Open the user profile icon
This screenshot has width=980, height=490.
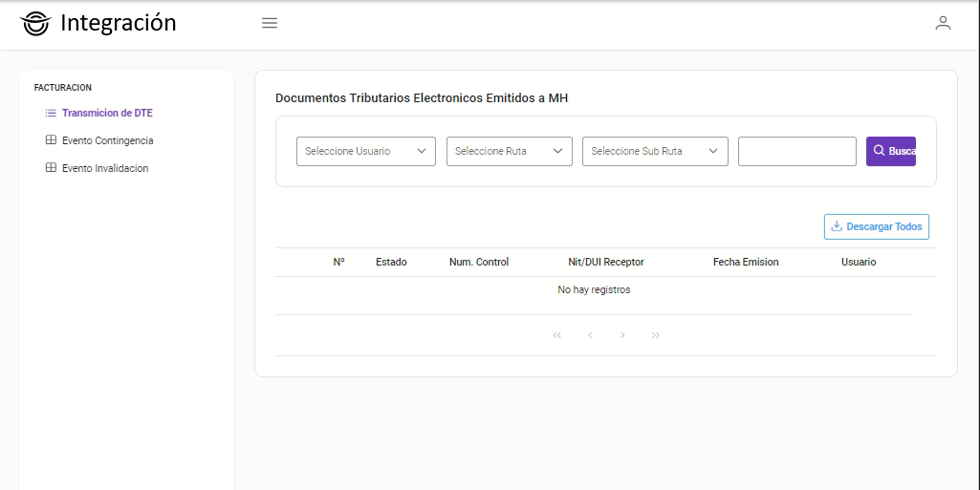[x=943, y=23]
